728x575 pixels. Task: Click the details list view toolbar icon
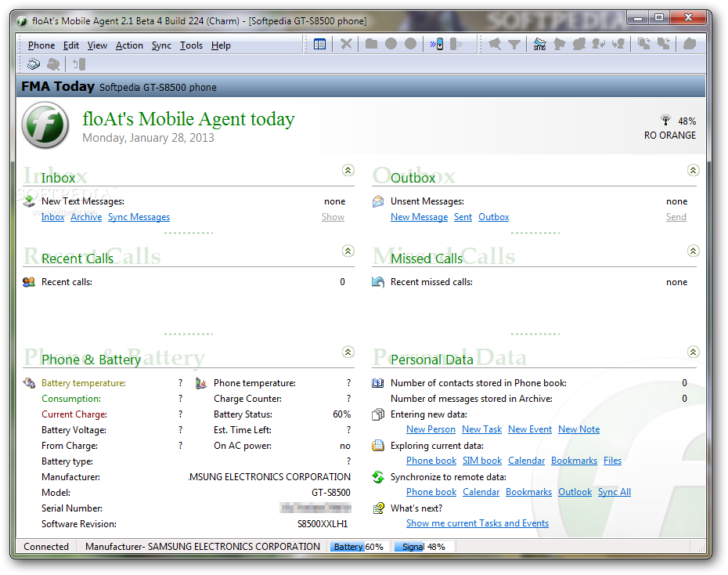319,45
